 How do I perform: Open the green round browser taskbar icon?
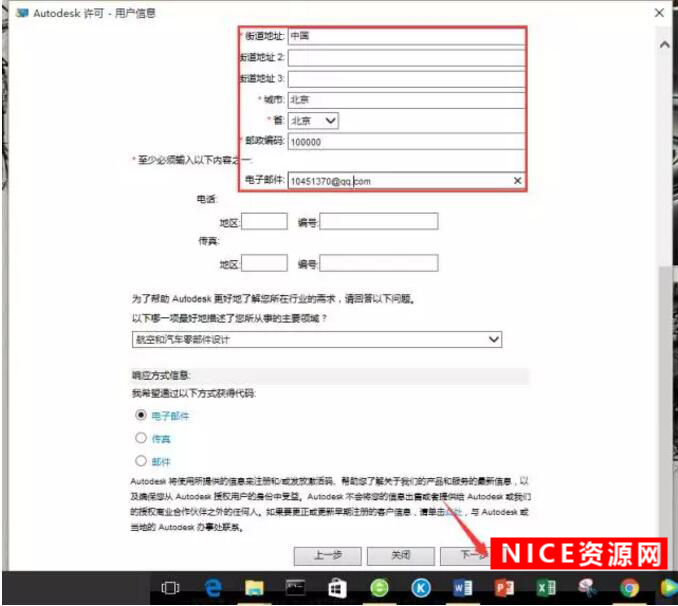(x=379, y=588)
